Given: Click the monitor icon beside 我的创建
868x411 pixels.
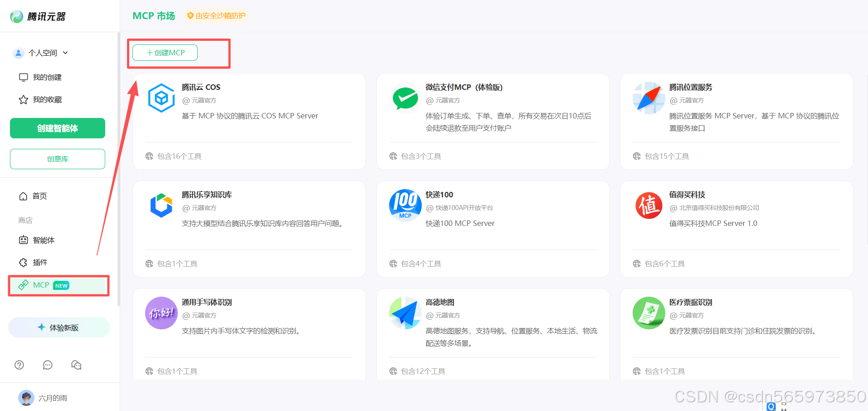Looking at the screenshot, I should pos(24,77).
